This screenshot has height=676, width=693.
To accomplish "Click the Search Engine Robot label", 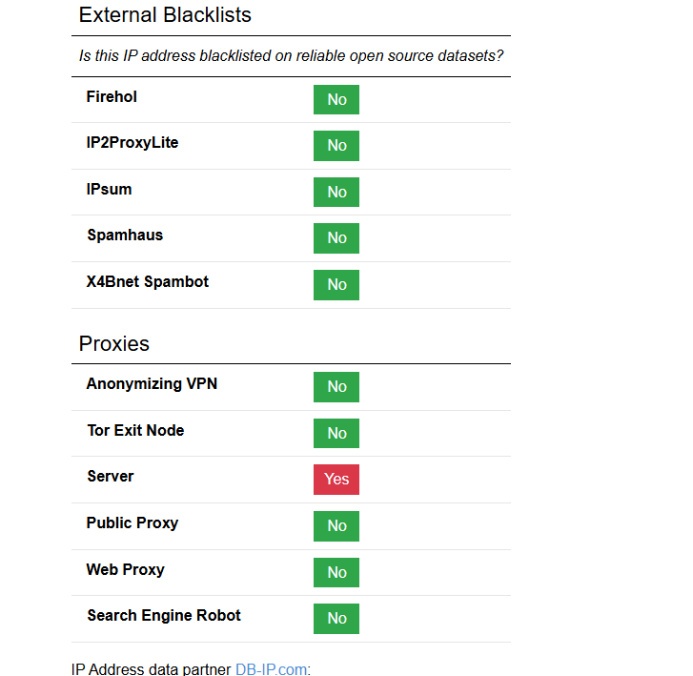I will point(163,616).
